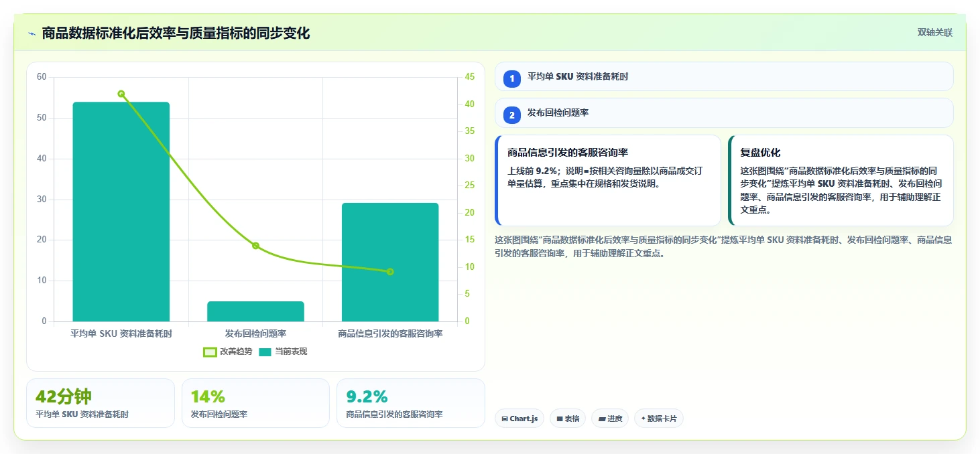980x454 pixels.
Task: Click x-axis label 发布回检问题率
Action: click(255, 333)
